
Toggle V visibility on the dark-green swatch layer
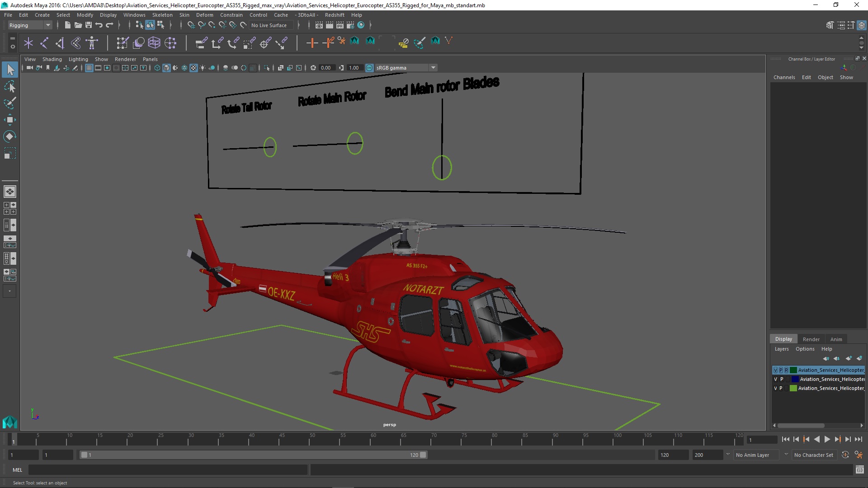pos(776,370)
